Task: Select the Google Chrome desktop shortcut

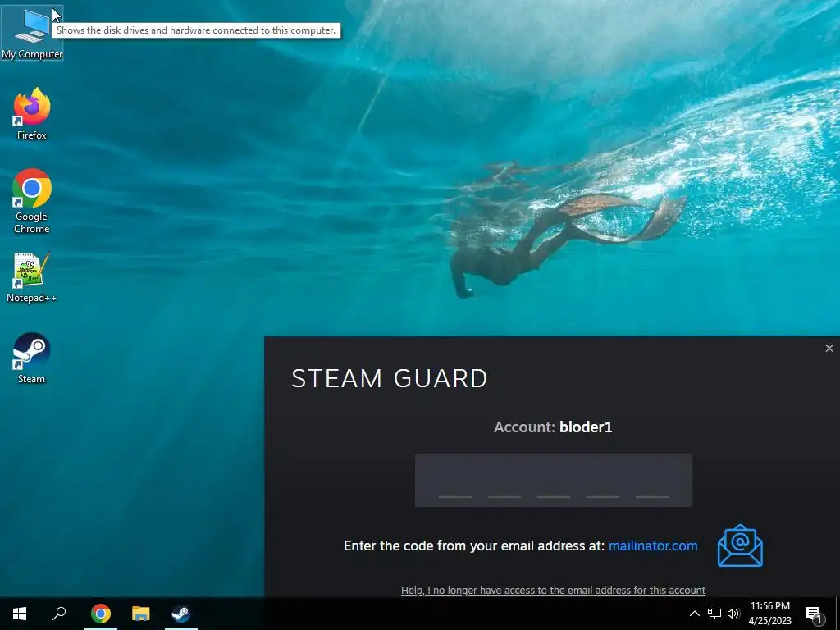Action: click(x=32, y=202)
